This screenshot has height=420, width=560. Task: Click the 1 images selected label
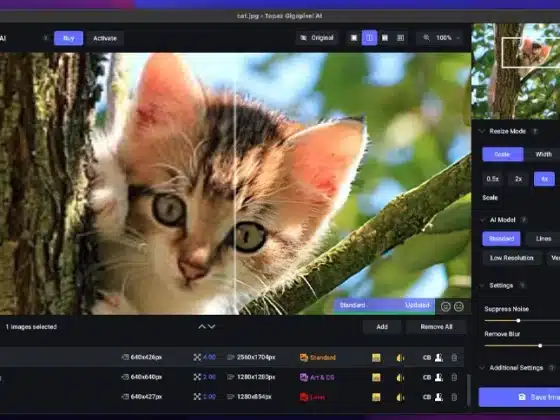coord(31,327)
